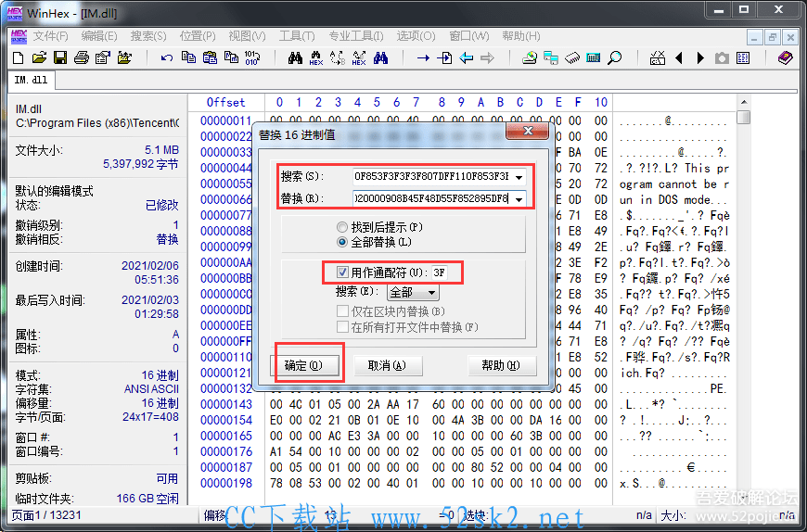Screen dimensions: 807x532
Task: Open the 文件(F) menu
Action: 50,36
